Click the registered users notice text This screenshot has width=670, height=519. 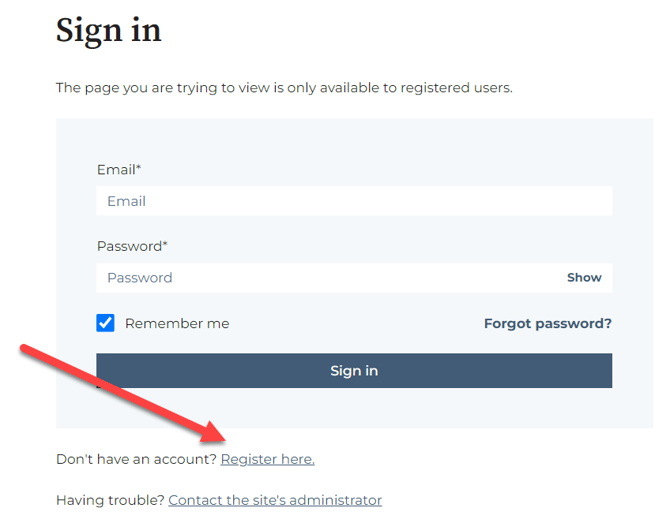pos(284,88)
